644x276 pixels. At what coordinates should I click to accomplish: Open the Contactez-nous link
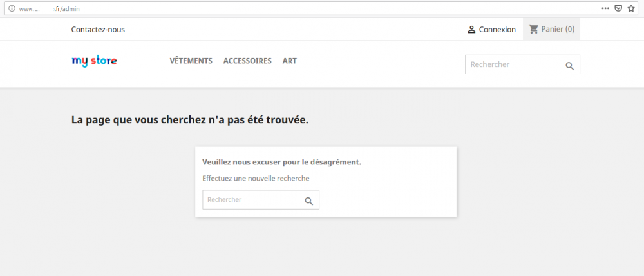coord(98,30)
